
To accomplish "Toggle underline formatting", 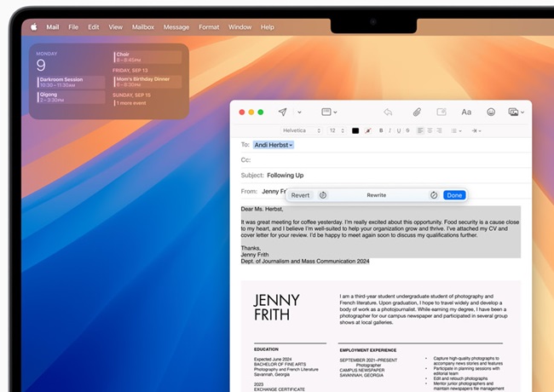I will (400, 130).
